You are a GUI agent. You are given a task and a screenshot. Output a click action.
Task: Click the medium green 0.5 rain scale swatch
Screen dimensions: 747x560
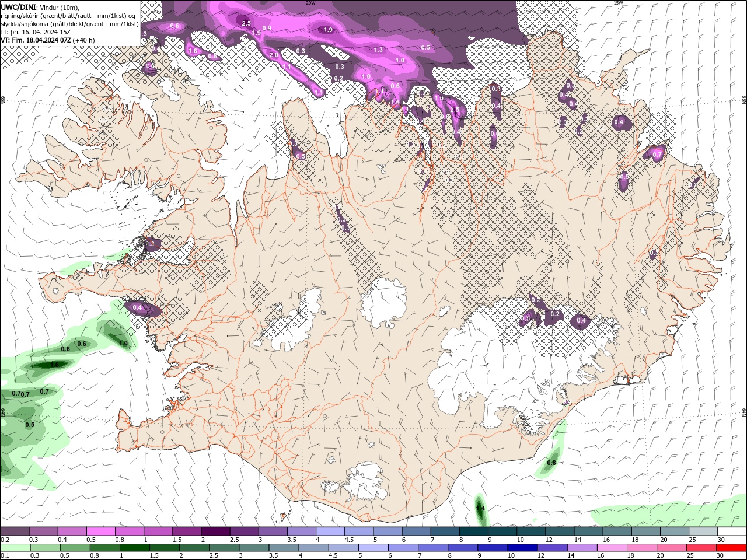click(75, 548)
